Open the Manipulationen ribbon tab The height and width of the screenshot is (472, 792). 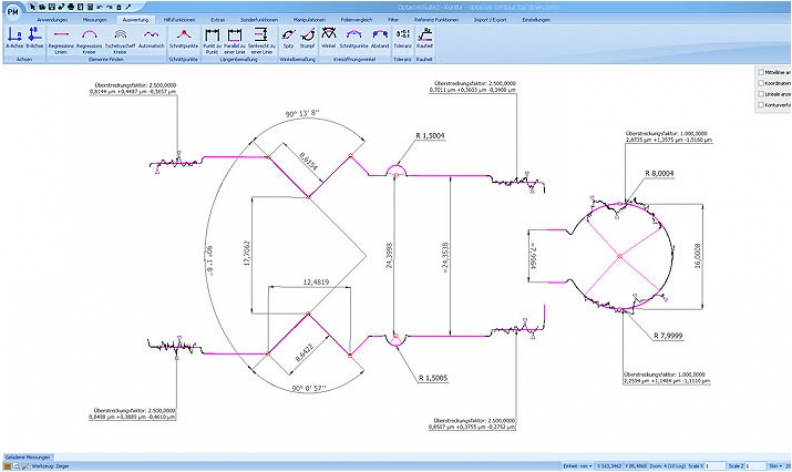(x=309, y=20)
